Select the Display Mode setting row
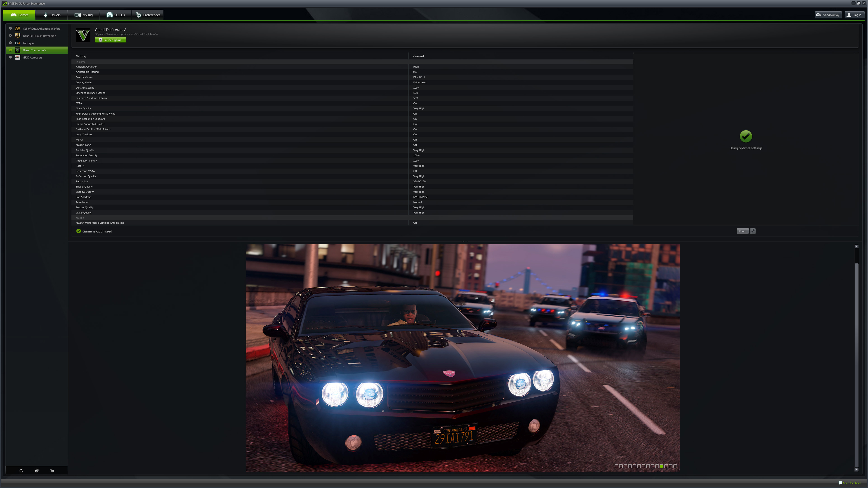The height and width of the screenshot is (488, 868). [x=352, y=82]
